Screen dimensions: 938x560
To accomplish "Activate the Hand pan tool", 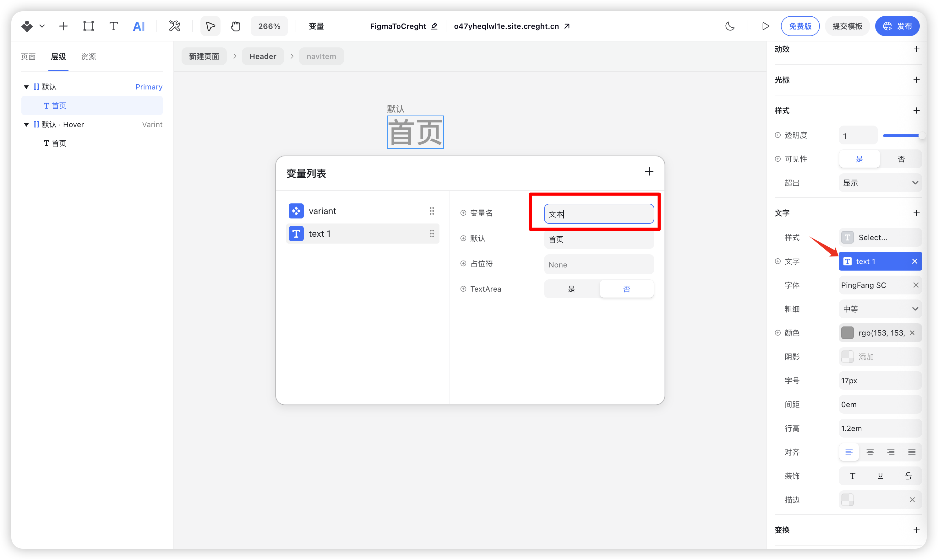I will click(x=236, y=26).
